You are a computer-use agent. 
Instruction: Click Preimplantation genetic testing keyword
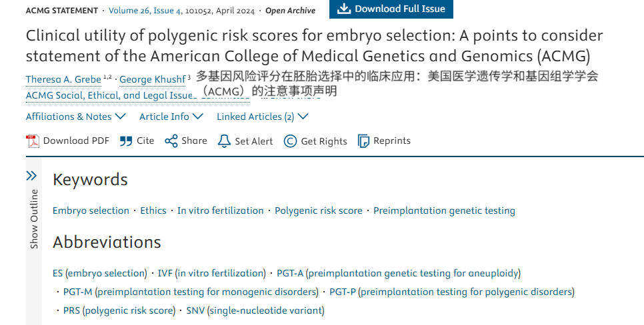point(444,210)
